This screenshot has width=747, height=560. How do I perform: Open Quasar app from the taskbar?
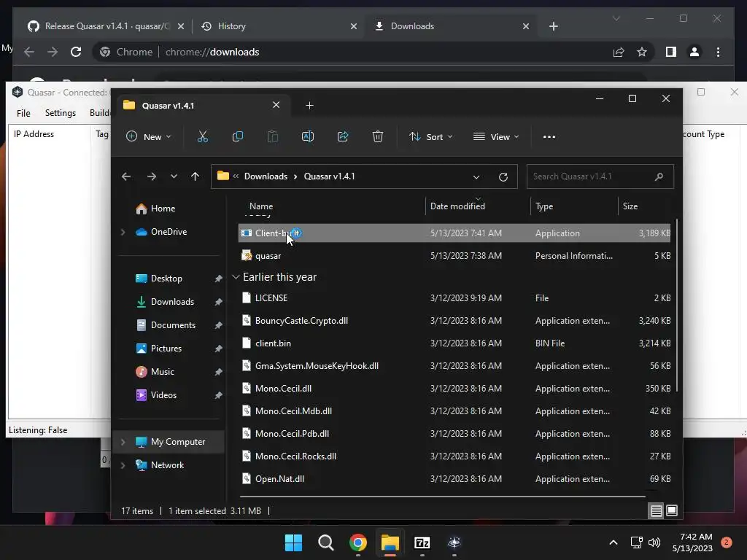coord(454,542)
